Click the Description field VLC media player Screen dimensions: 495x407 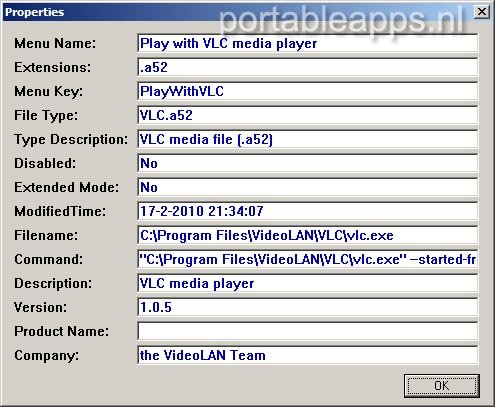tap(308, 283)
